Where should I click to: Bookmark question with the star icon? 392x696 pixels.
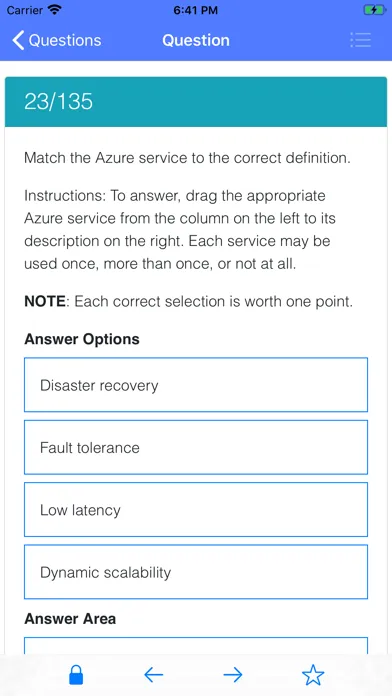pyautogui.click(x=313, y=675)
